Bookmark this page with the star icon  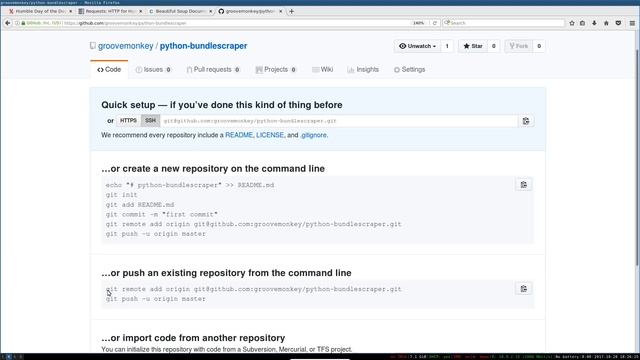572,23
